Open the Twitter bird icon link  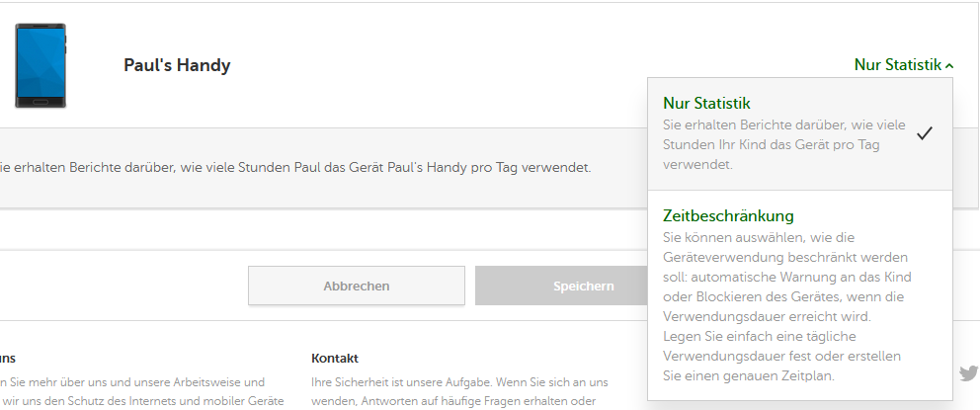click(x=967, y=373)
